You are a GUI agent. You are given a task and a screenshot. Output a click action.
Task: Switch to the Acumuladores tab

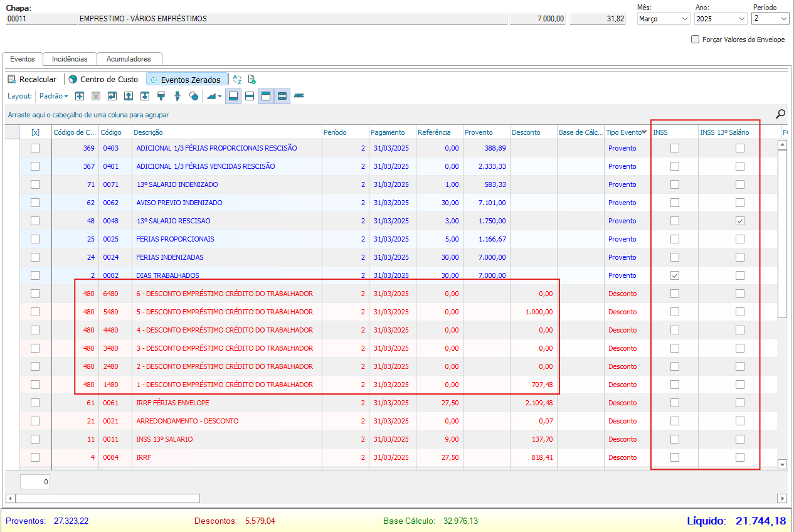pos(129,59)
